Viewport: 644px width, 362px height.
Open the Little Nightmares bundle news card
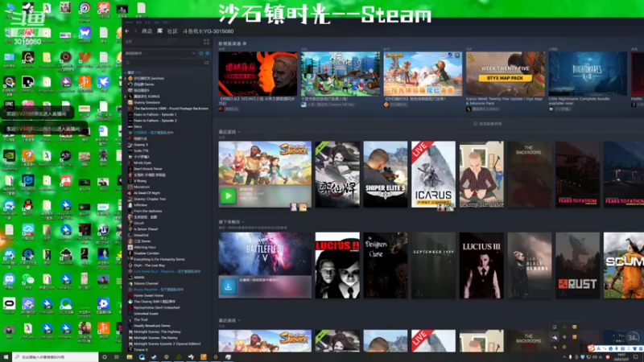(x=588, y=74)
